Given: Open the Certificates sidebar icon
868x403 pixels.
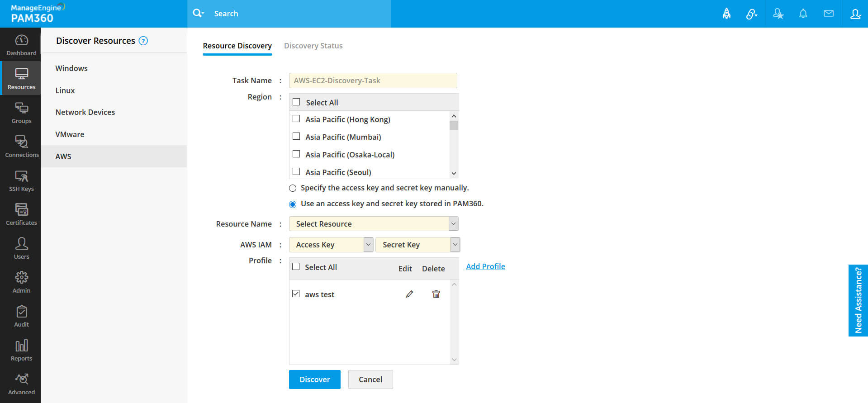Looking at the screenshot, I should 21,209.
